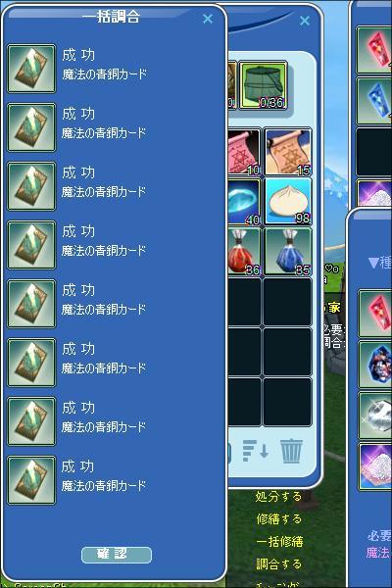Select the first 魔法の青銅カード result icon
The width and height of the screenshot is (392, 588).
tap(31, 69)
